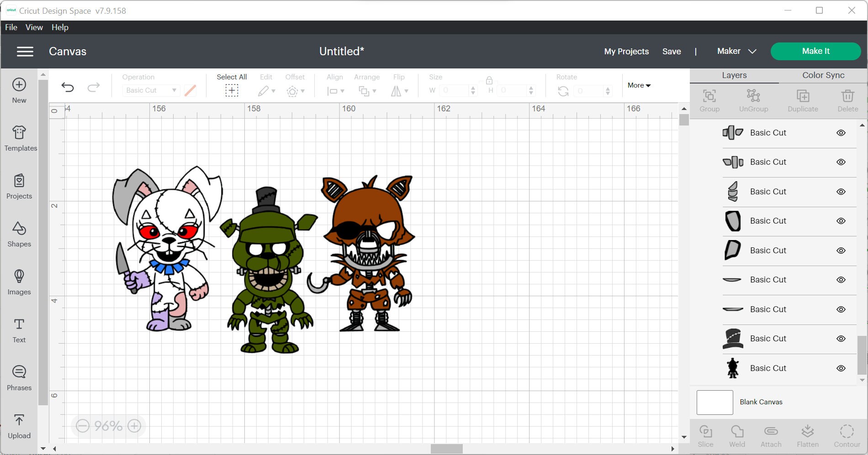This screenshot has width=868, height=455.
Task: Hide the top Basic Cut layer
Action: click(x=842, y=133)
